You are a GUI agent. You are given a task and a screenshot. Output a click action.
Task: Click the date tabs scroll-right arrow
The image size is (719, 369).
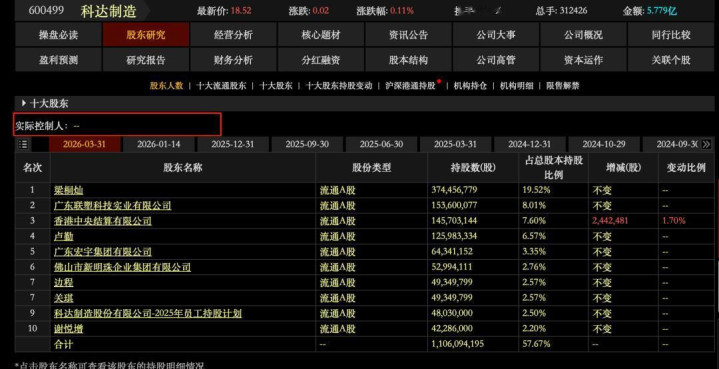706,144
